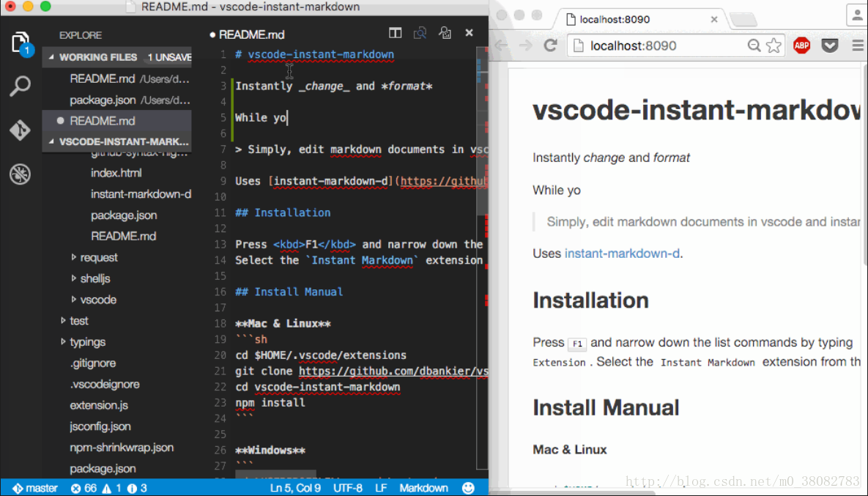Reload the localhost page in Chrome
Image resolution: width=868 pixels, height=496 pixels.
[549, 45]
